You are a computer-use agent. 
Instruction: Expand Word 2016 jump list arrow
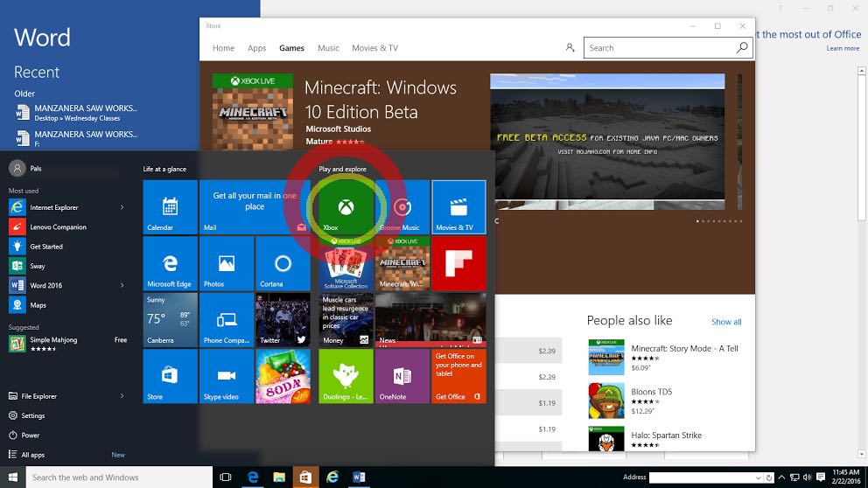(x=122, y=285)
